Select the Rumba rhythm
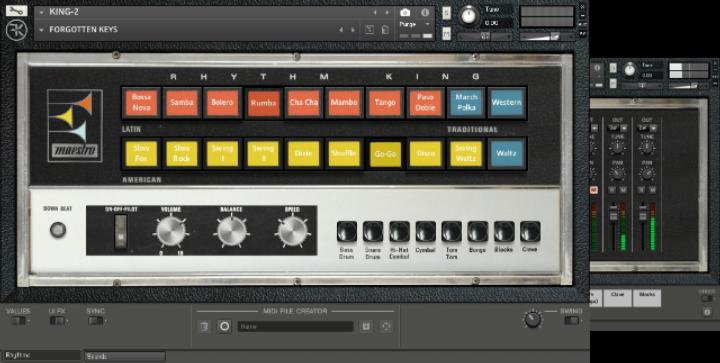Screen dimensions: 720x363 (x=263, y=103)
